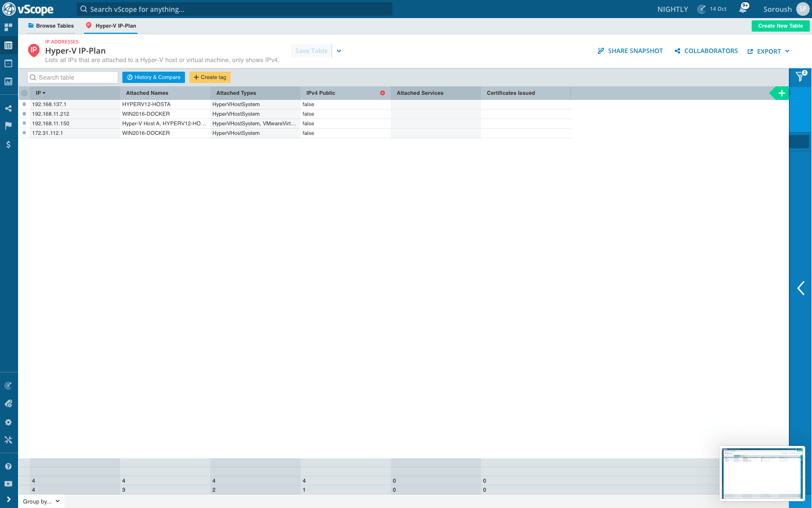Click the Hyper-V IP-Plan table title

pyautogui.click(x=76, y=51)
